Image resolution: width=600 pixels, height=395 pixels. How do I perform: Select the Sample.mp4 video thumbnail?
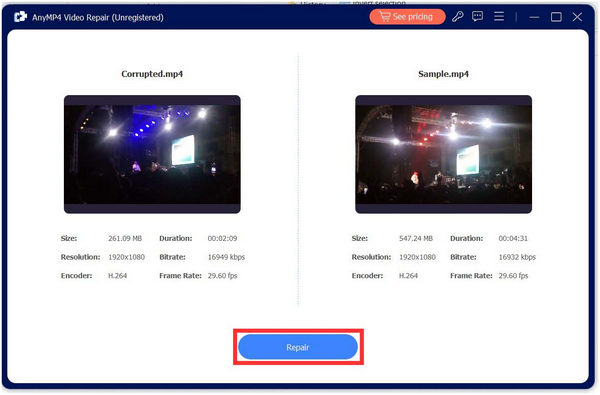[443, 154]
